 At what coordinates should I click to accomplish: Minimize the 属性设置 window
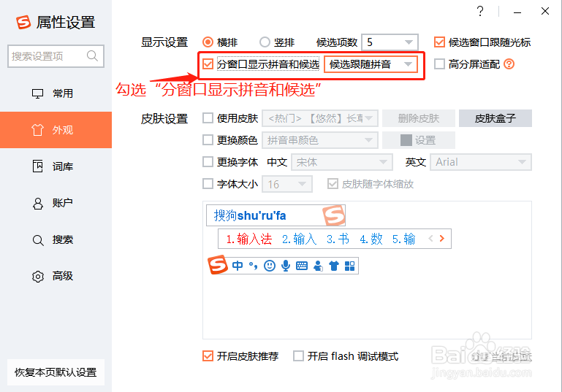coord(517,12)
